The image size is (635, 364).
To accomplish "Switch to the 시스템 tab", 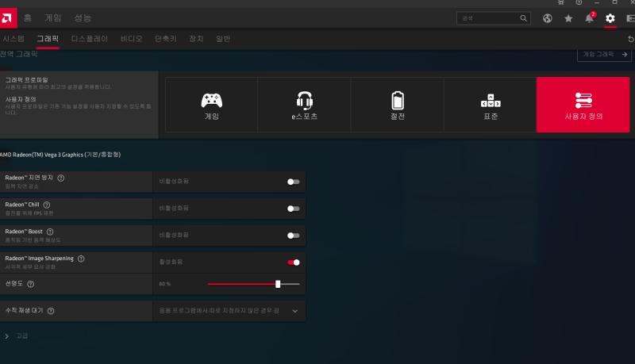I will [x=13, y=39].
